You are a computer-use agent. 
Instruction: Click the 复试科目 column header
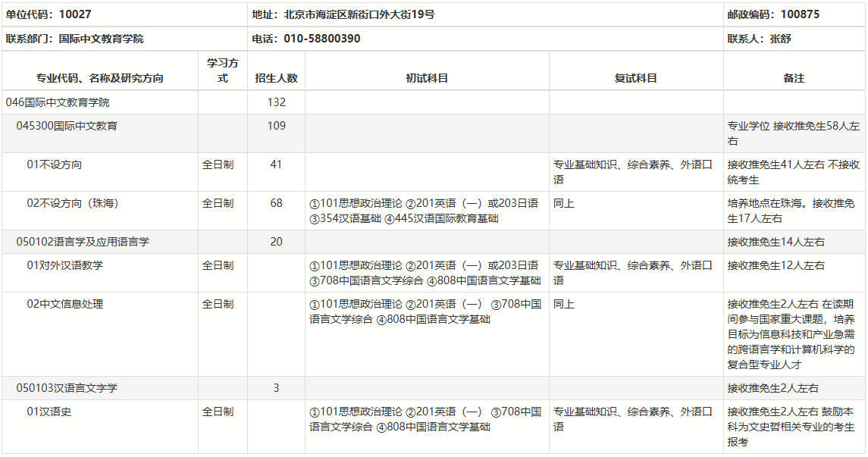point(635,78)
